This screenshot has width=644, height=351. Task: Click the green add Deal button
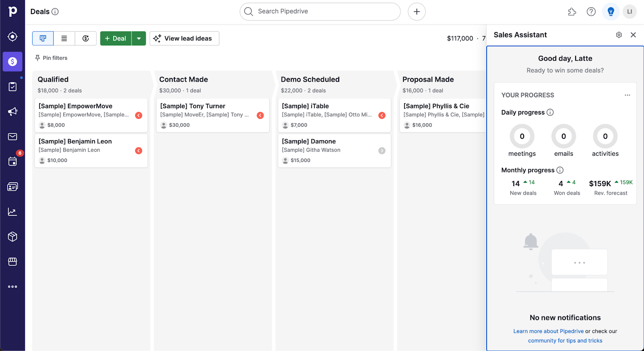point(116,38)
